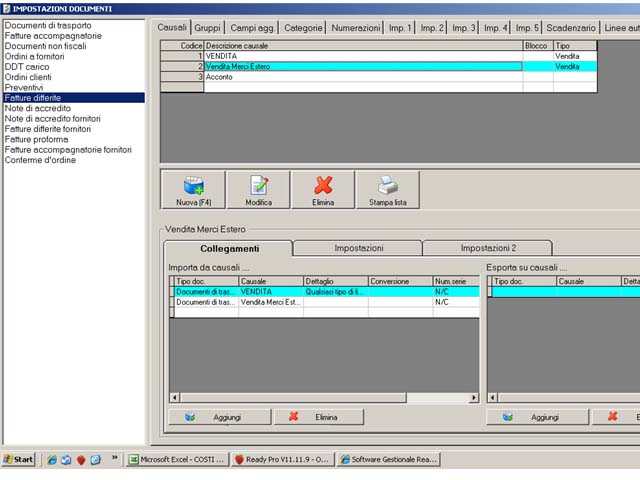Click the Descrizione causale column header
The height and width of the screenshot is (480, 640).
363,46
